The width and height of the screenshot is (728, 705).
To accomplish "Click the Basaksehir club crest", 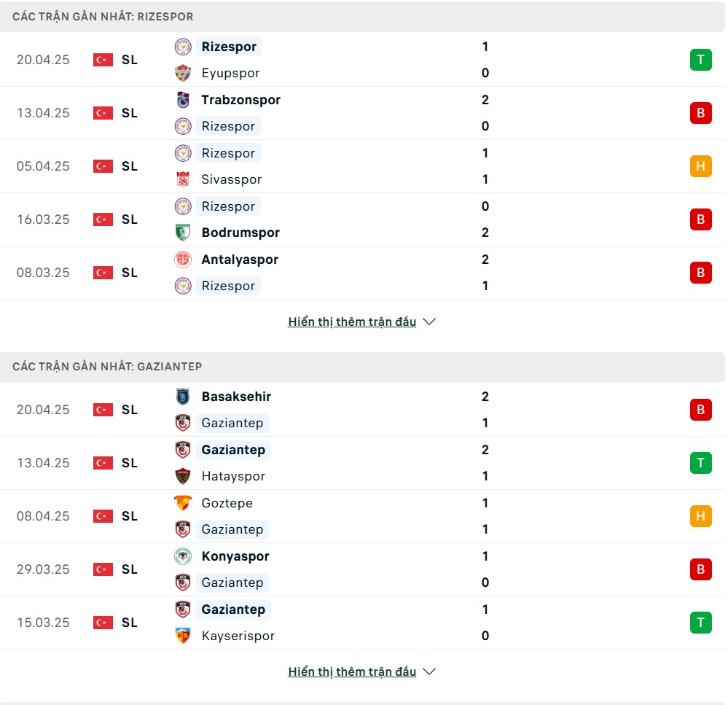I will [x=183, y=397].
